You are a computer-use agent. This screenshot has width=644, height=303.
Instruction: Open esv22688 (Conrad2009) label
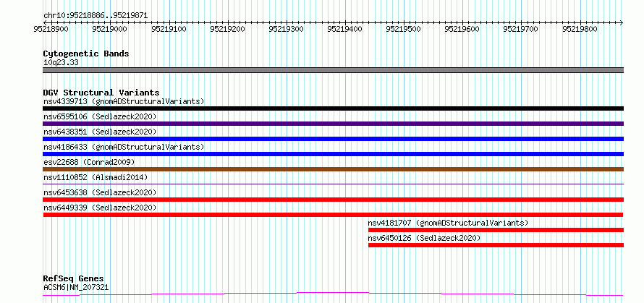tap(89, 162)
